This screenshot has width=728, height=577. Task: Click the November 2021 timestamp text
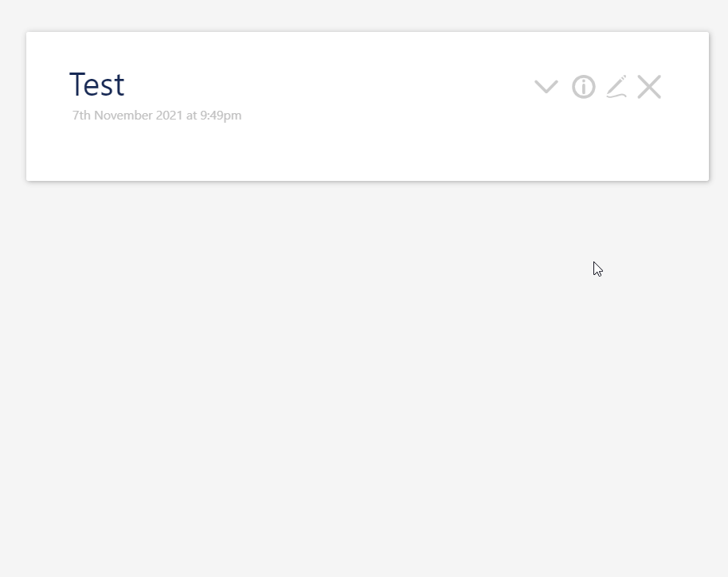pyautogui.click(x=156, y=115)
